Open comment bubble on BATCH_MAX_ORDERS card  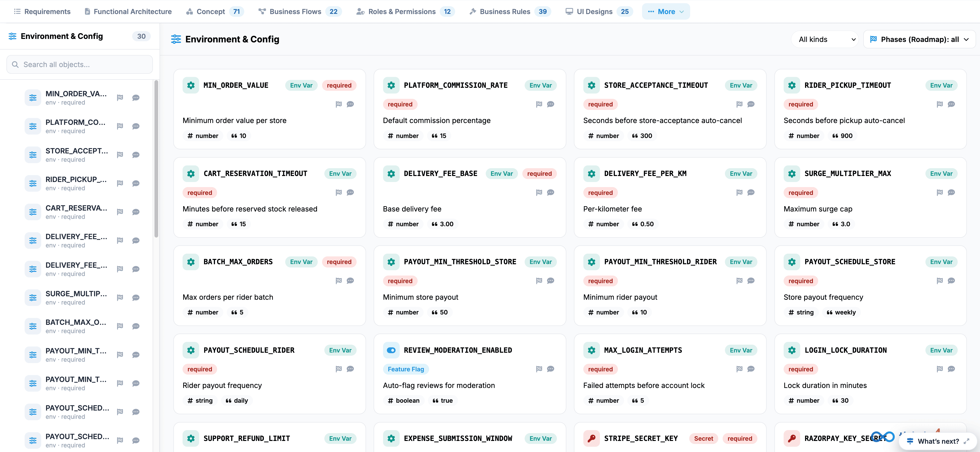[x=350, y=281]
